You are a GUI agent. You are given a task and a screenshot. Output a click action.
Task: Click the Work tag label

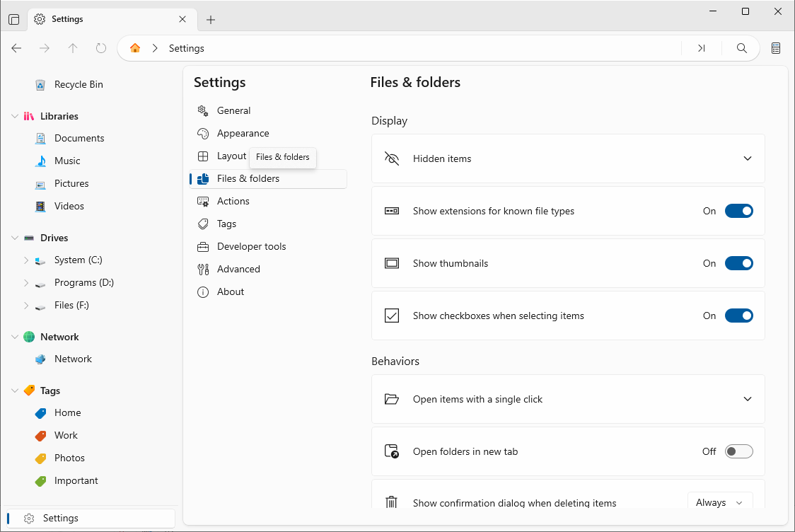(x=66, y=436)
